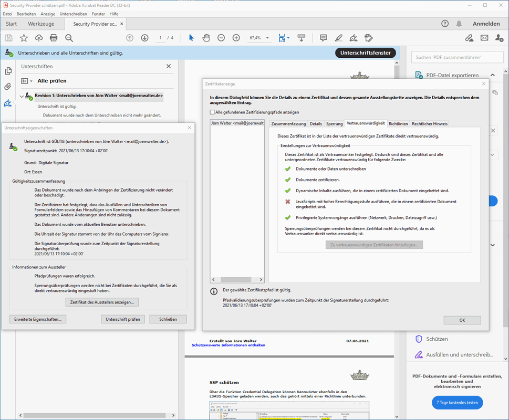Viewport: 509px width, 420px height.
Task: Switch to the Details tab
Action: pyautogui.click(x=316, y=123)
